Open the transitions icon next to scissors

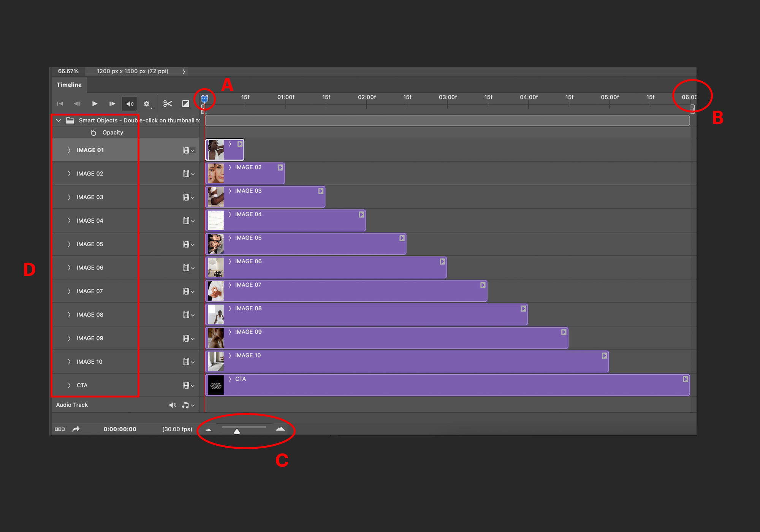coord(185,104)
